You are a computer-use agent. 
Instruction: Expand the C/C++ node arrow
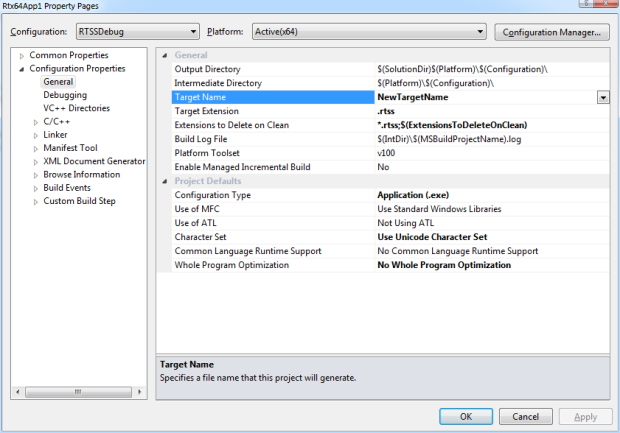click(36, 122)
